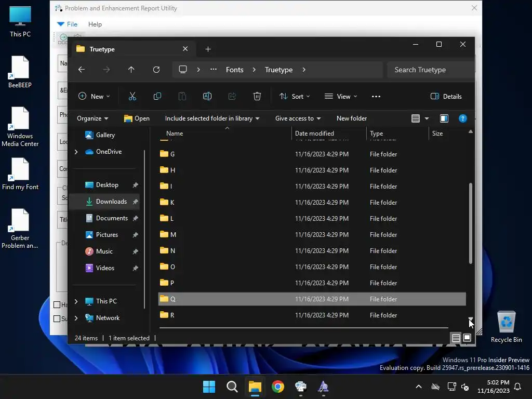This screenshot has width=532, height=399.
Task: Open taskbar clock and date
Action: 494,387
